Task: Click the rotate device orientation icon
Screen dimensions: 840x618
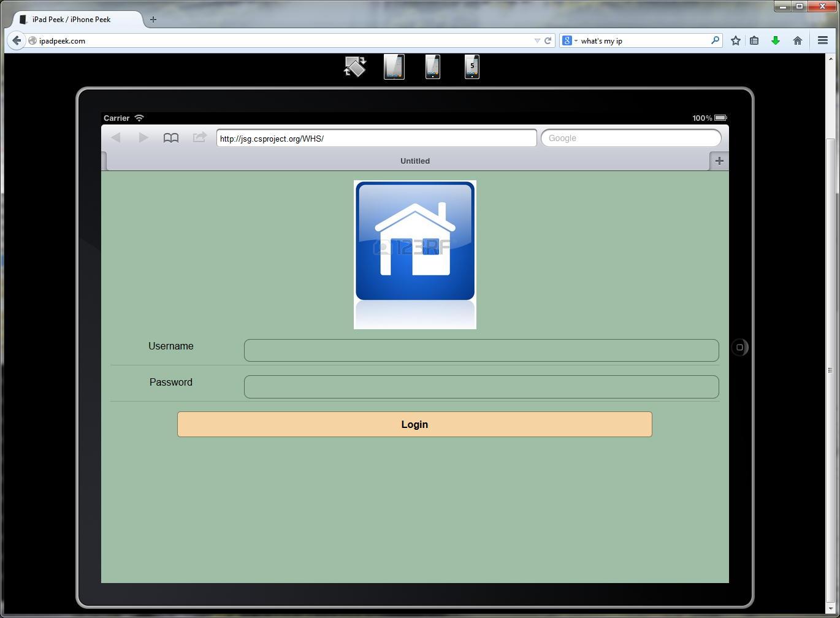Action: 355,67
